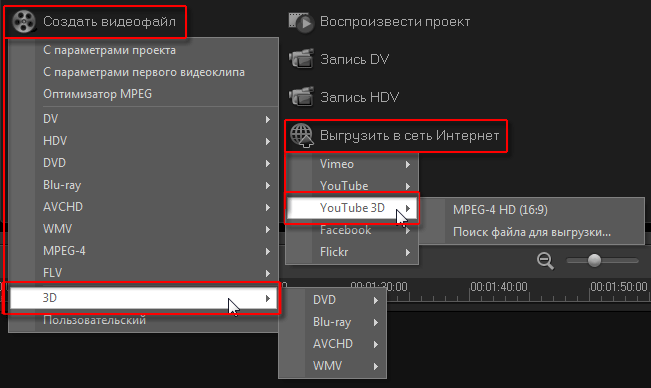This screenshot has height=388, width=651.
Task: Open the YouTube 3D submenu
Action: coord(352,208)
